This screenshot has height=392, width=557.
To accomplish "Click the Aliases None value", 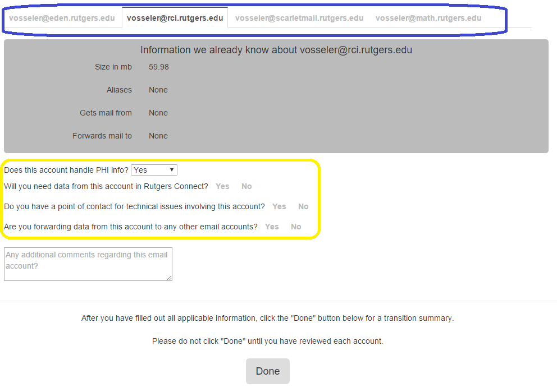I will pyautogui.click(x=158, y=90).
